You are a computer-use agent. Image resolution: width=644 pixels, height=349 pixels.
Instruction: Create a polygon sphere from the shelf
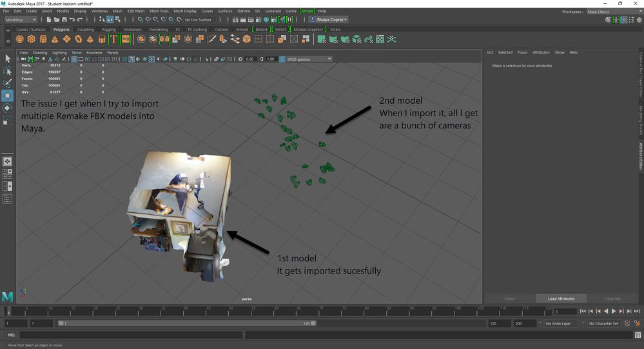tap(20, 39)
